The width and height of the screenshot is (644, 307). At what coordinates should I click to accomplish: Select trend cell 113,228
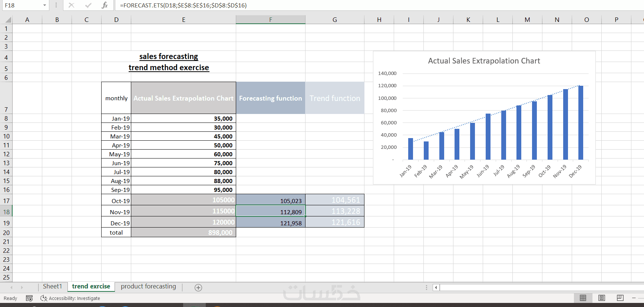[335, 211]
